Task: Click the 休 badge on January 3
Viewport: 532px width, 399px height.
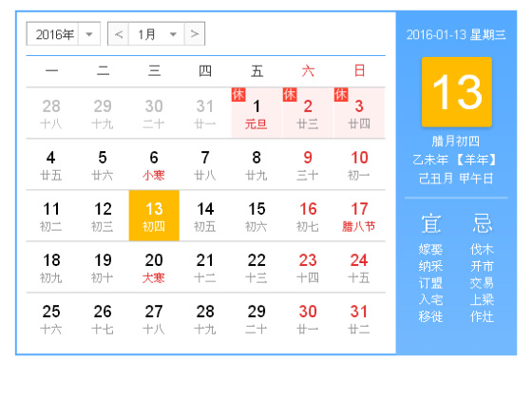Action: (x=341, y=95)
